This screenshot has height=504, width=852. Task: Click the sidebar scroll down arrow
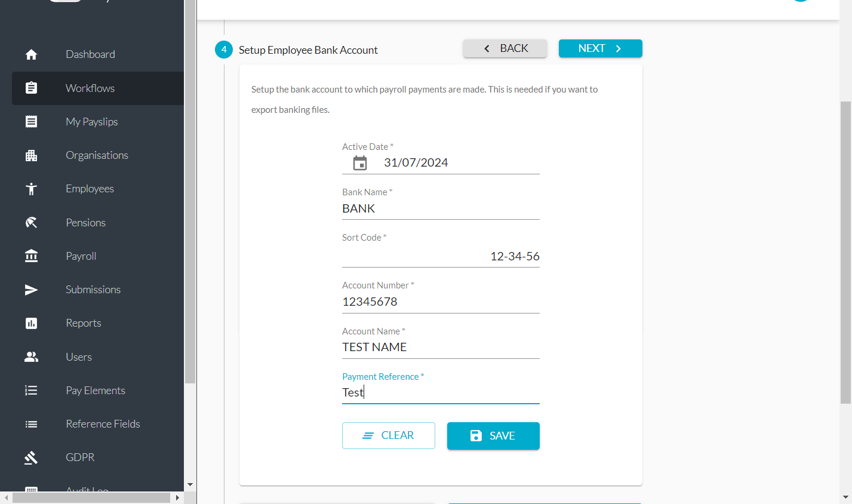[x=190, y=485]
